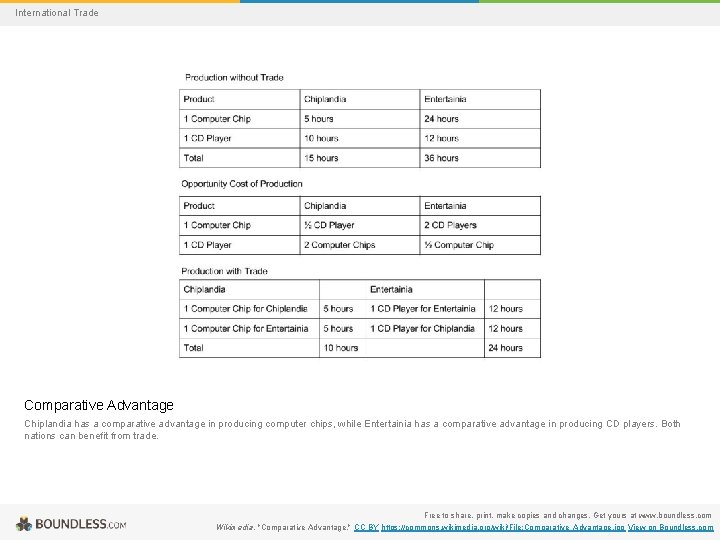Click the Production with Trade title

pyautogui.click(x=225, y=271)
